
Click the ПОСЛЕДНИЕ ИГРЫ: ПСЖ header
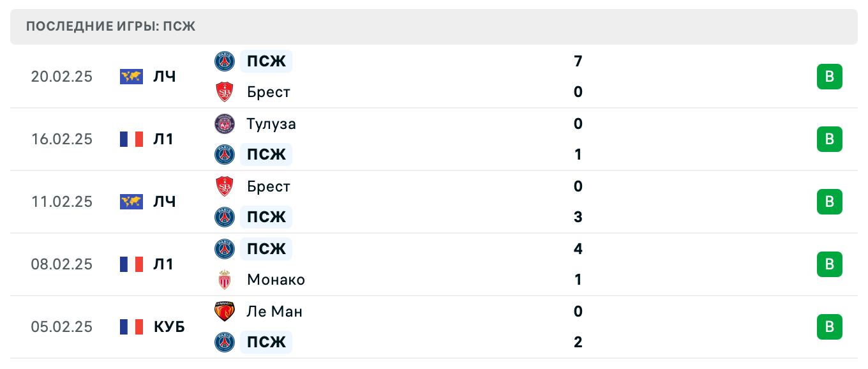[111, 27]
